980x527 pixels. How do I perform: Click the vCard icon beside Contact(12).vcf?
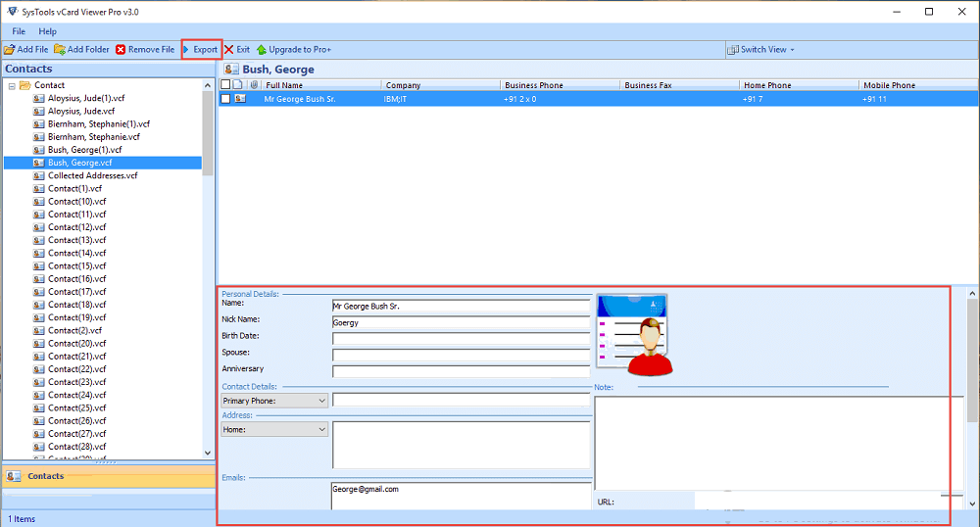click(39, 227)
